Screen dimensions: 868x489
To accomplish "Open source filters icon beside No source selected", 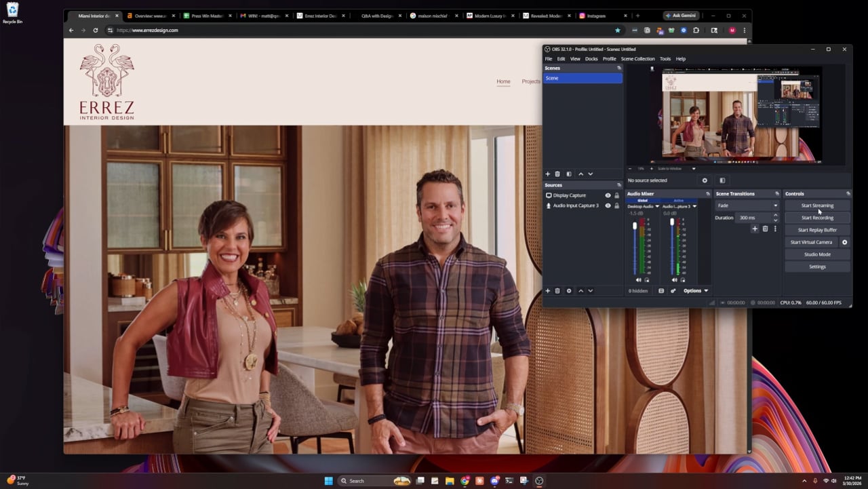I will [x=722, y=180].
